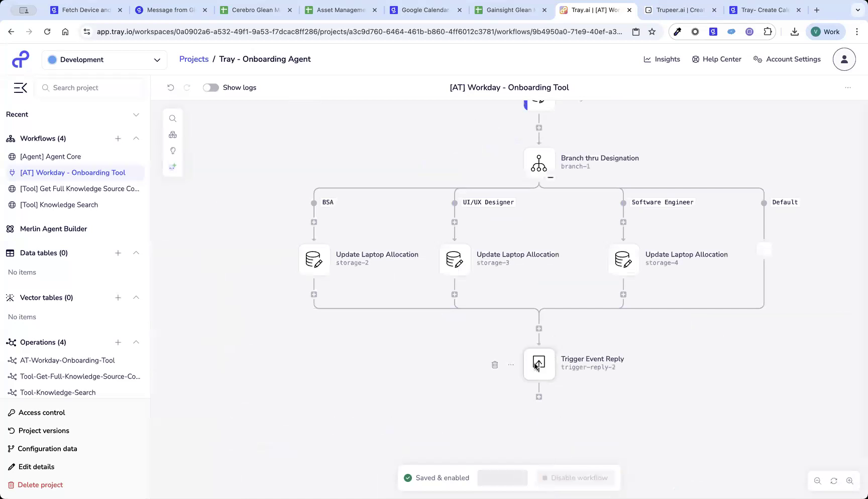This screenshot has height=499, width=868.
Task: Switch to the Google Calendar browser tab
Action: [424, 10]
